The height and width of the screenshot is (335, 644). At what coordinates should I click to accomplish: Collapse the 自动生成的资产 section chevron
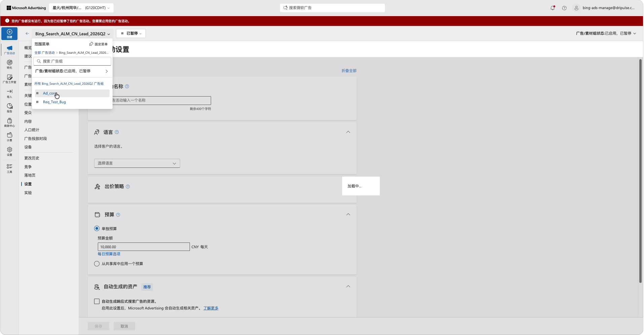click(348, 287)
